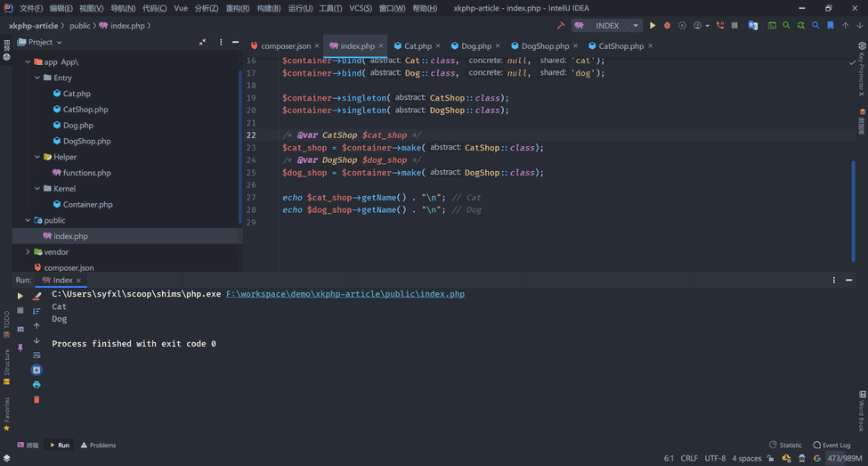Image resolution: width=868 pixels, height=466 pixels.
Task: Click the translate icon in the toolbar
Action: [753, 26]
